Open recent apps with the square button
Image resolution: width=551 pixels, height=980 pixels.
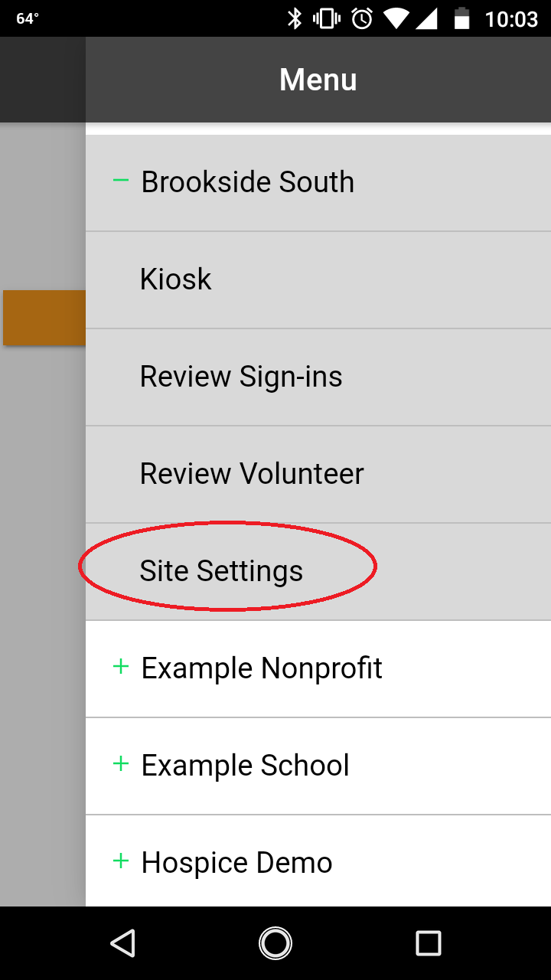click(x=428, y=943)
